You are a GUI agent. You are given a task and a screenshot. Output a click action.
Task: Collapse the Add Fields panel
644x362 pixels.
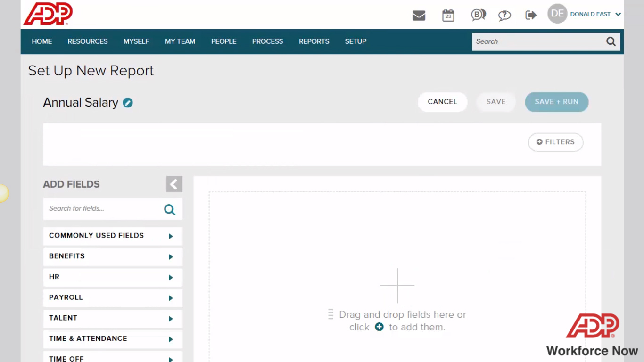(174, 184)
